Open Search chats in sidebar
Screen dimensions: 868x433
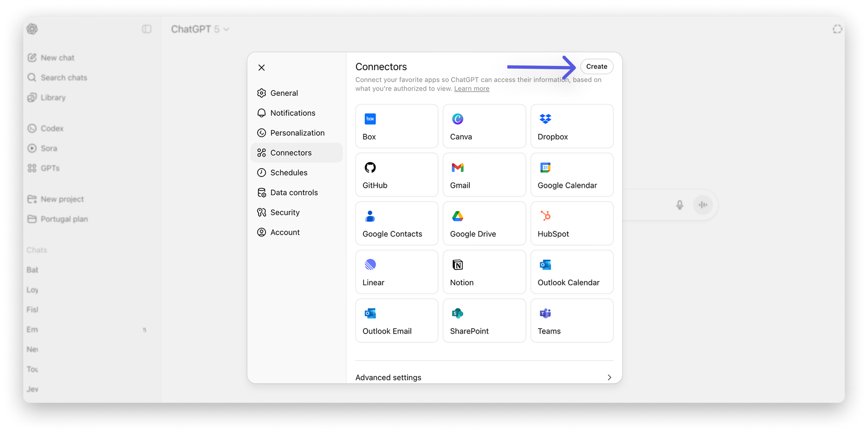coord(58,78)
